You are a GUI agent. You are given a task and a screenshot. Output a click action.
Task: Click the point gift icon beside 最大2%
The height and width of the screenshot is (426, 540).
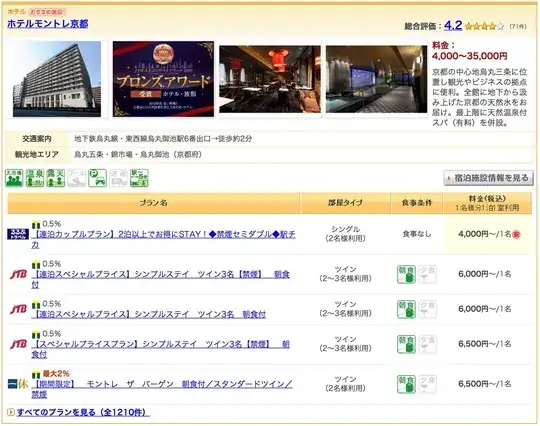tap(36, 374)
